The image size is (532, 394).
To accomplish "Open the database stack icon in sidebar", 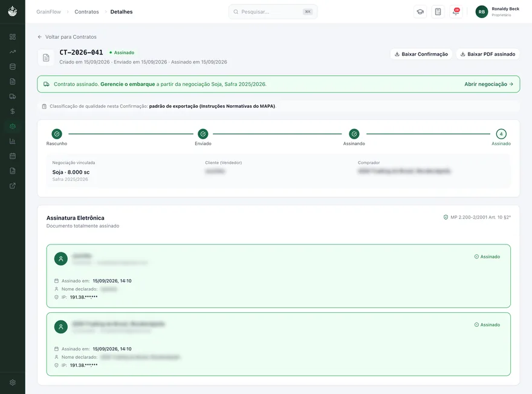I will click(13, 67).
